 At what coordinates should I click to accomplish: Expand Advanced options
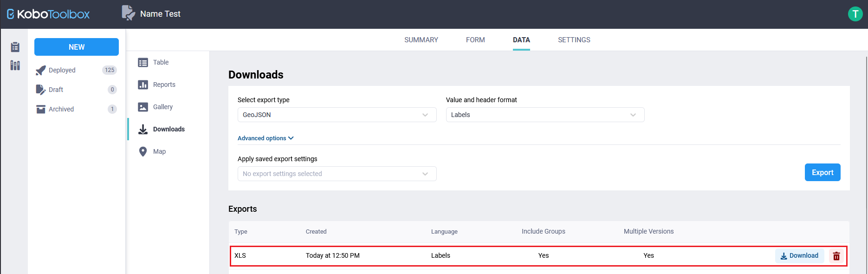pyautogui.click(x=266, y=138)
